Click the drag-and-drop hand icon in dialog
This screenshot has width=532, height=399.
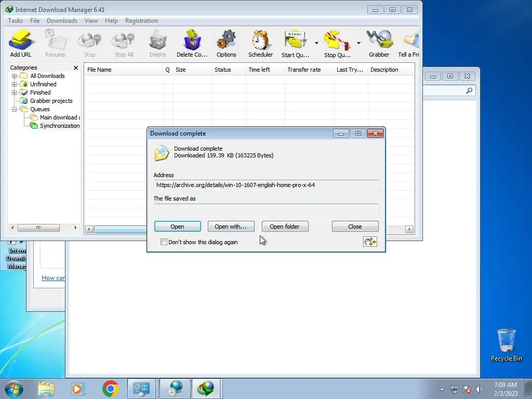[370, 242]
